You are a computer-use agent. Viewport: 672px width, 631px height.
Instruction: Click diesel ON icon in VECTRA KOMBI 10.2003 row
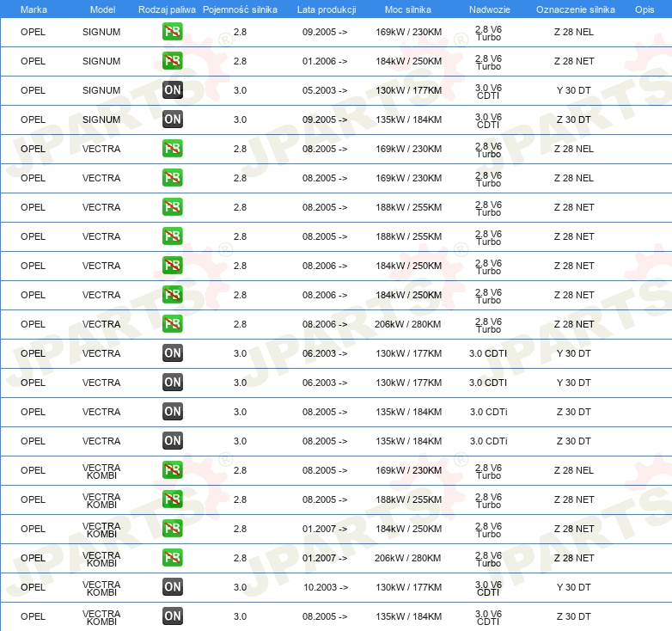click(172, 587)
